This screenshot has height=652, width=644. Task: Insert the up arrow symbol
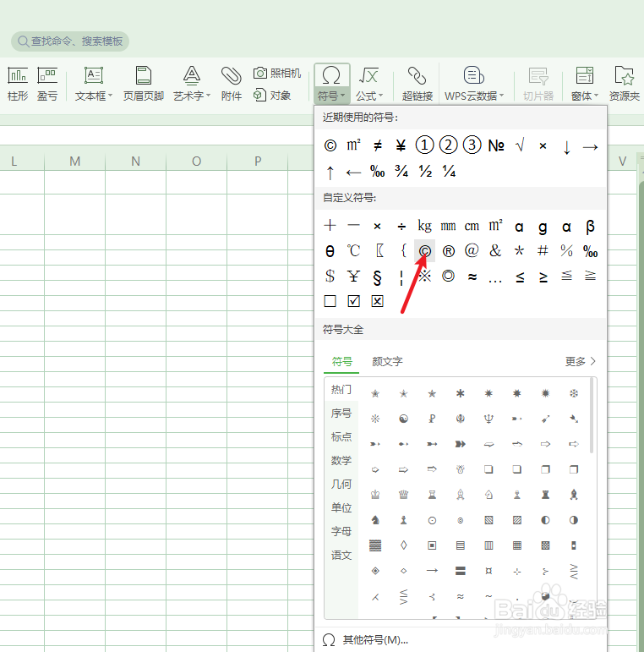point(330,173)
